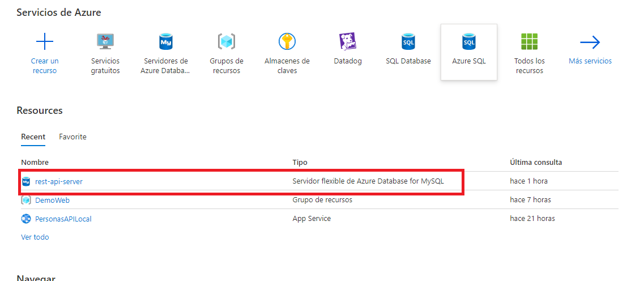
Task: Click App Service icon beside PersonasAPILocal
Action: click(x=26, y=219)
